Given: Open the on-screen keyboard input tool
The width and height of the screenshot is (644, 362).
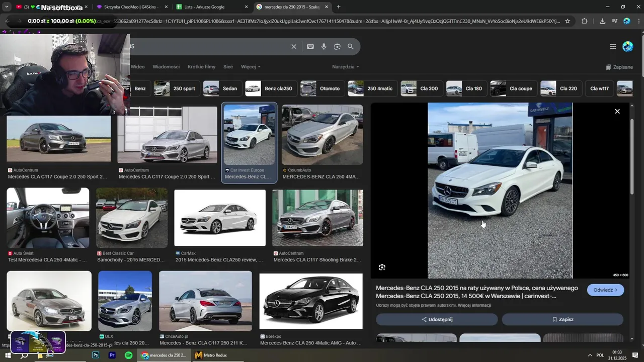Looking at the screenshot, I should 310,47.
